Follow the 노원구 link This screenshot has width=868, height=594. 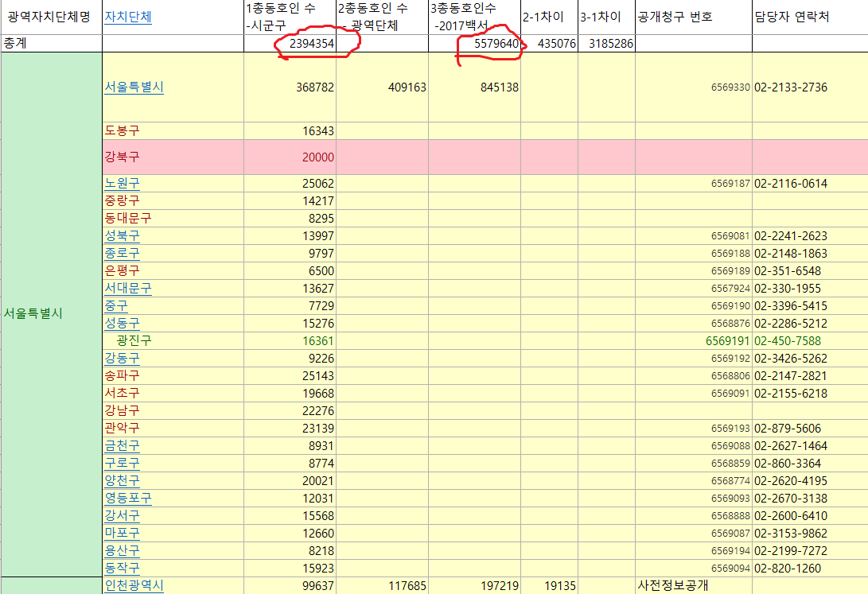[x=122, y=184]
